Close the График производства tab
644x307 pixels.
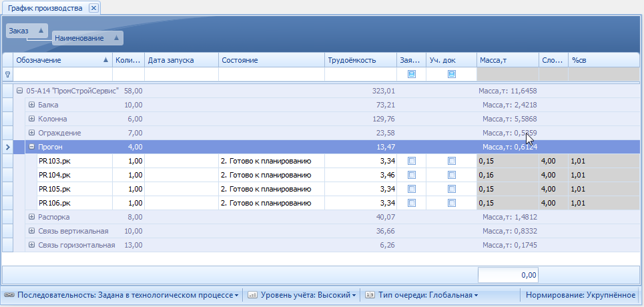pos(93,8)
